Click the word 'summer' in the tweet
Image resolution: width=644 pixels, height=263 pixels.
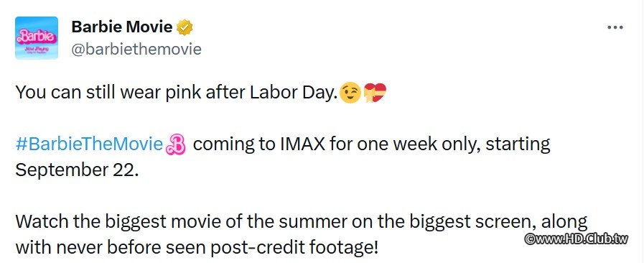(306, 222)
